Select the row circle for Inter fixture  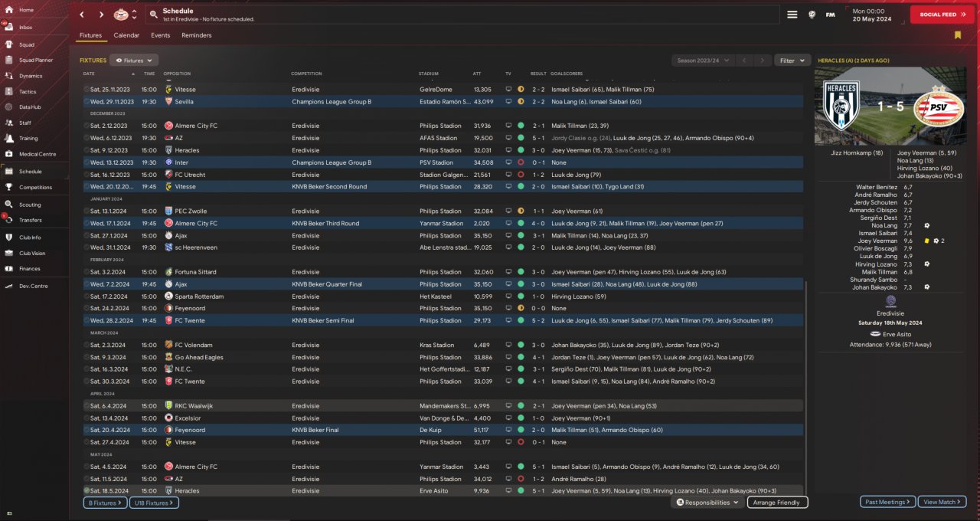[87, 162]
